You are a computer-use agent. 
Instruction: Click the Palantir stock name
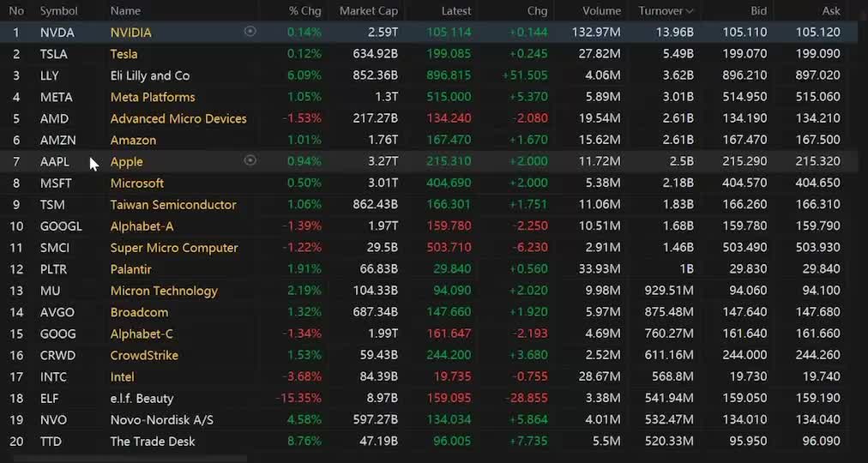coord(131,269)
